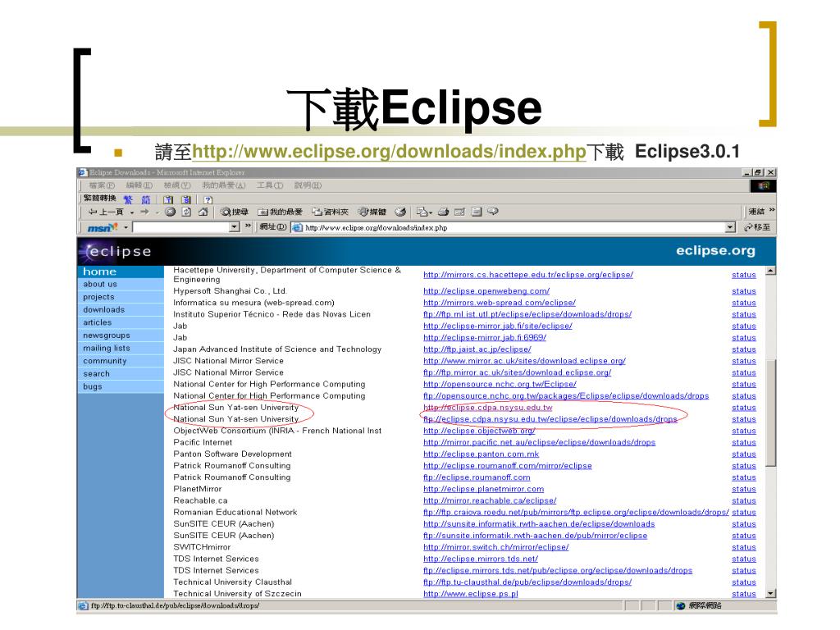Click the eclipse.org/downloads/index.php link in slide text

point(389,152)
